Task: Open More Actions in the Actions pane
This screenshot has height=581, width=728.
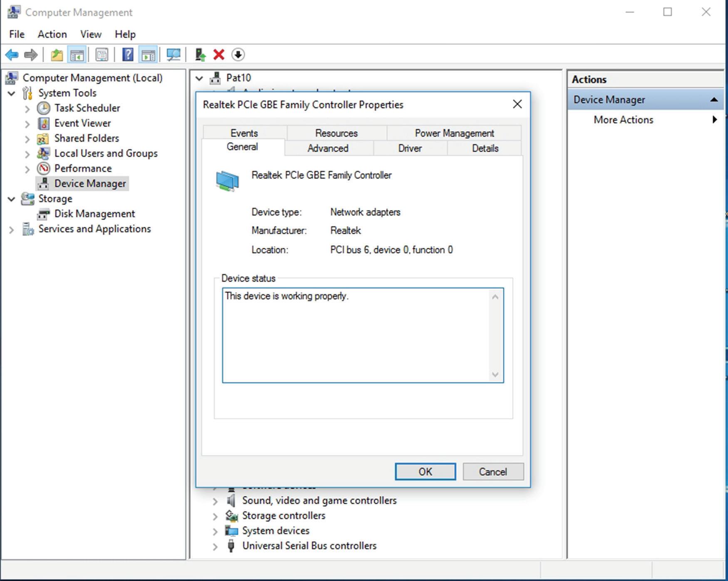Action: (x=623, y=120)
